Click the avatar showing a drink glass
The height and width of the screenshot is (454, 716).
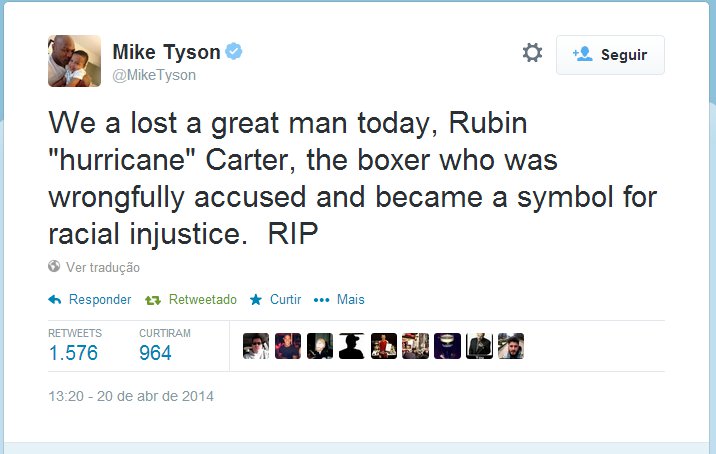(x=448, y=346)
